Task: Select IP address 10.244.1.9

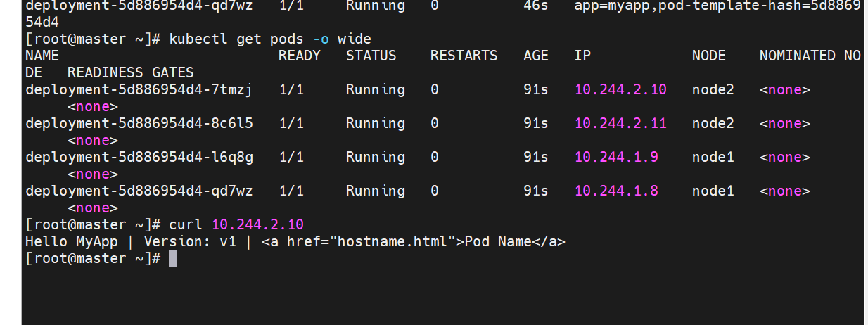Action: tap(616, 157)
